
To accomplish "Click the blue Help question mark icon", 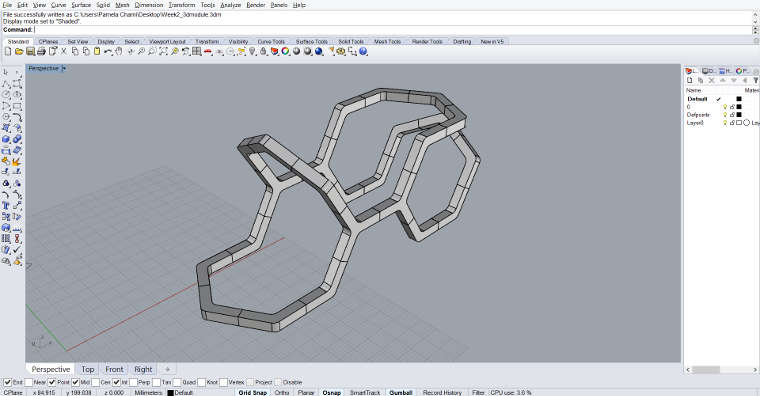I will [363, 51].
